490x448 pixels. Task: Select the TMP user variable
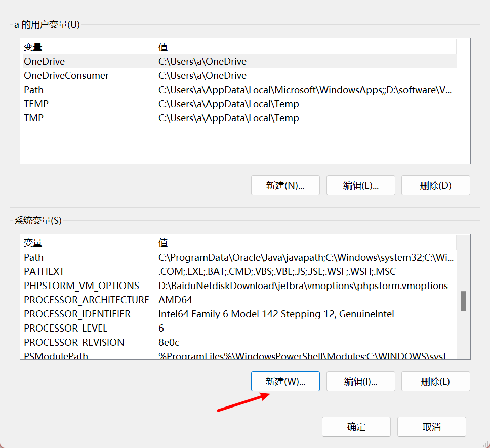[x=240, y=118]
